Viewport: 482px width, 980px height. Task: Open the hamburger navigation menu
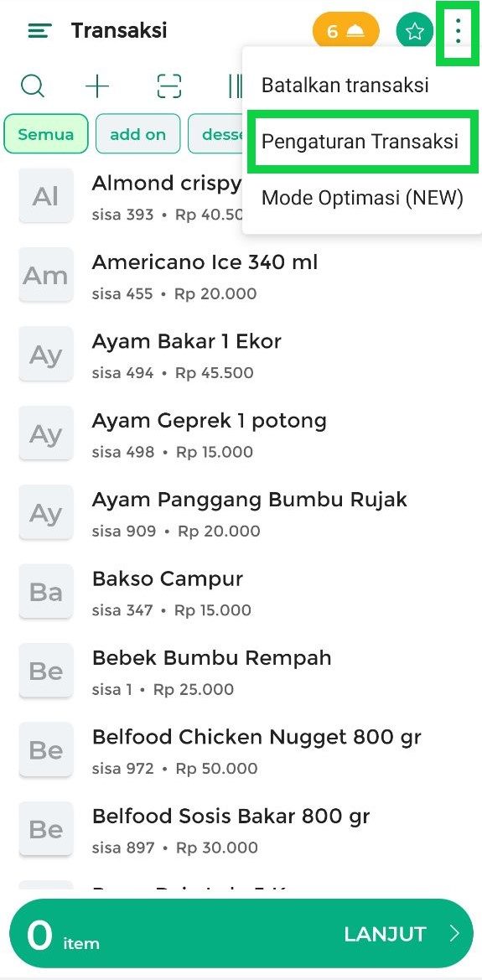39,31
